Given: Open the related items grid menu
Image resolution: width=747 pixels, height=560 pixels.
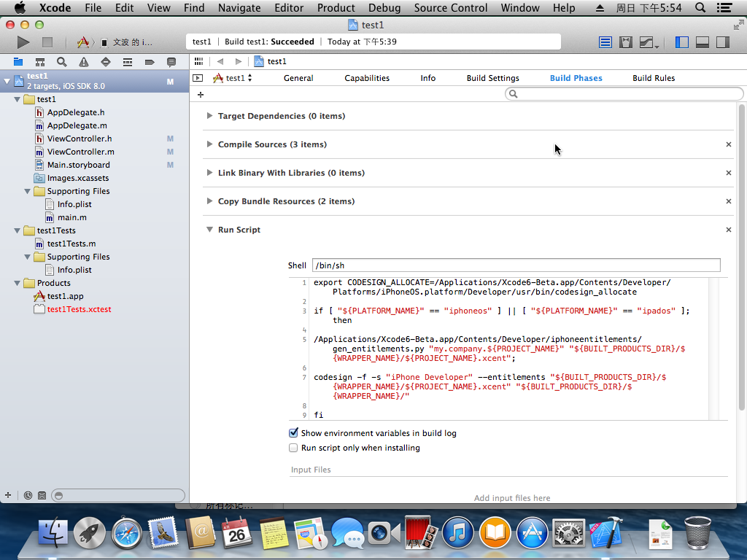Looking at the screenshot, I should tap(198, 61).
